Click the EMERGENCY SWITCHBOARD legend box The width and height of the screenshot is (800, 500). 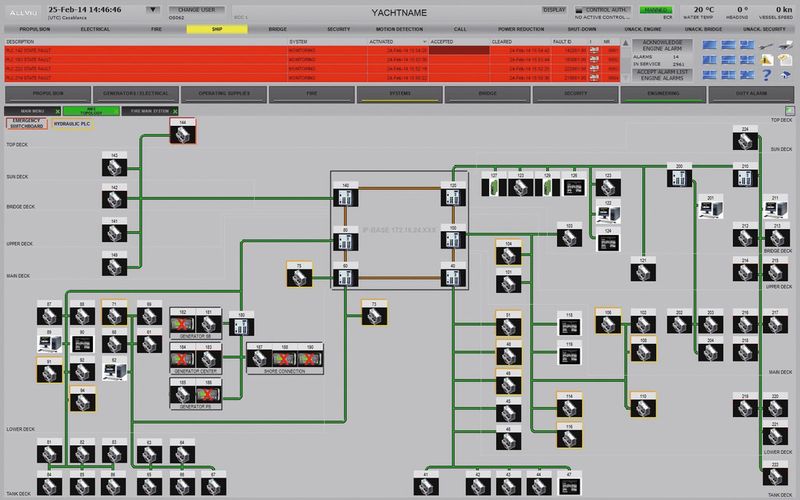pyautogui.click(x=27, y=123)
